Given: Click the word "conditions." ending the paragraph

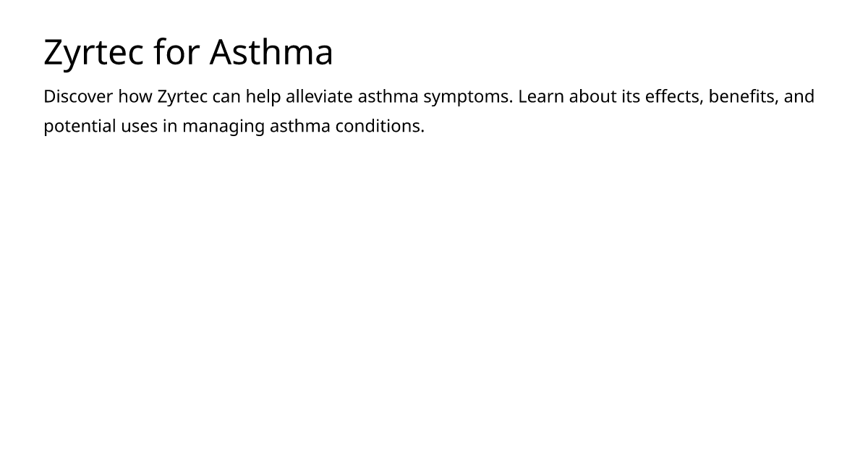Looking at the screenshot, I should pos(380,126).
